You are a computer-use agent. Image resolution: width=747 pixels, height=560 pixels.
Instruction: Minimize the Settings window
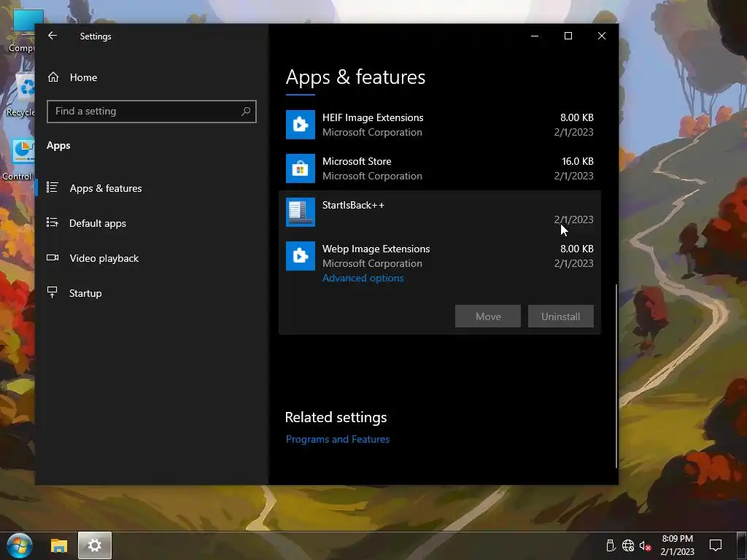(x=535, y=36)
